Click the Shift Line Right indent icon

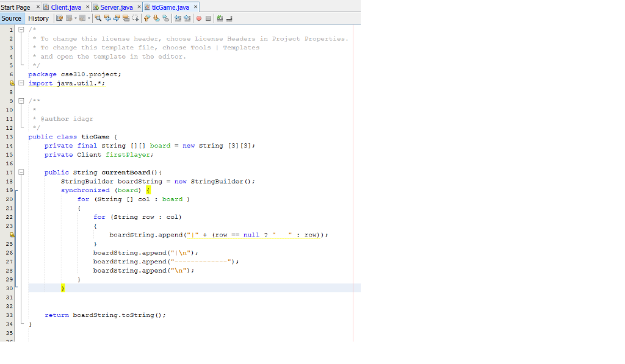tap(186, 18)
